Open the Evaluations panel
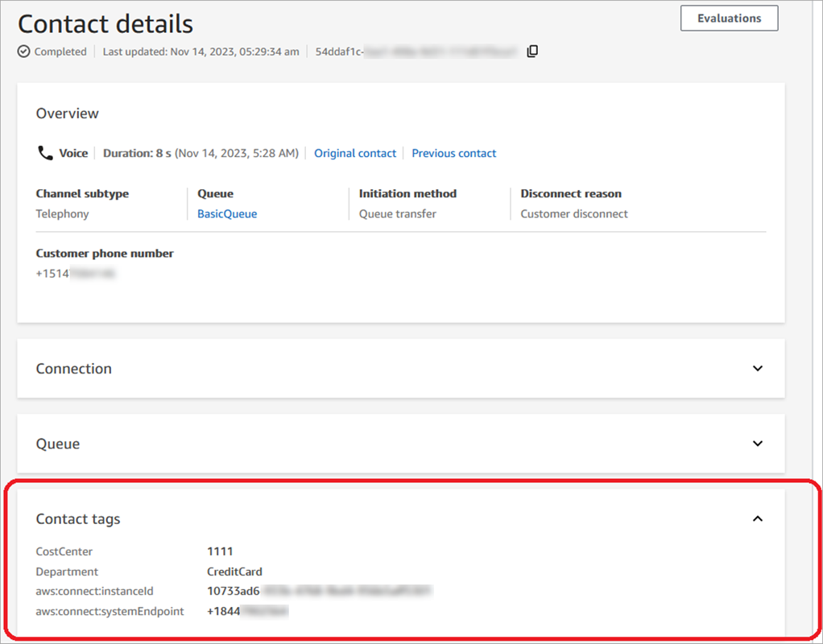The width and height of the screenshot is (823, 644). pos(729,18)
